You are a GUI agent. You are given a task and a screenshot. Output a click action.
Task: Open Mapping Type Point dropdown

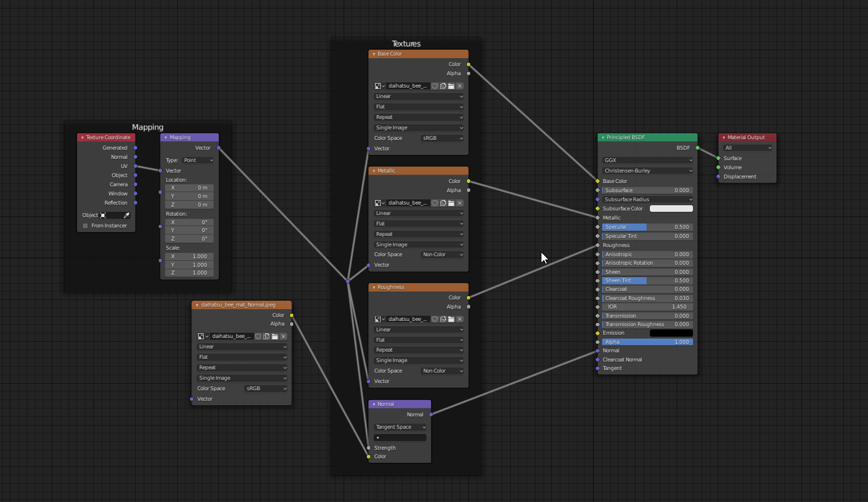pos(198,160)
